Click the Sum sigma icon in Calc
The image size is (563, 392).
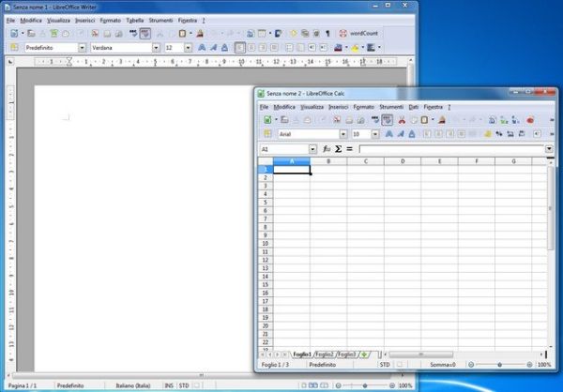(338, 148)
